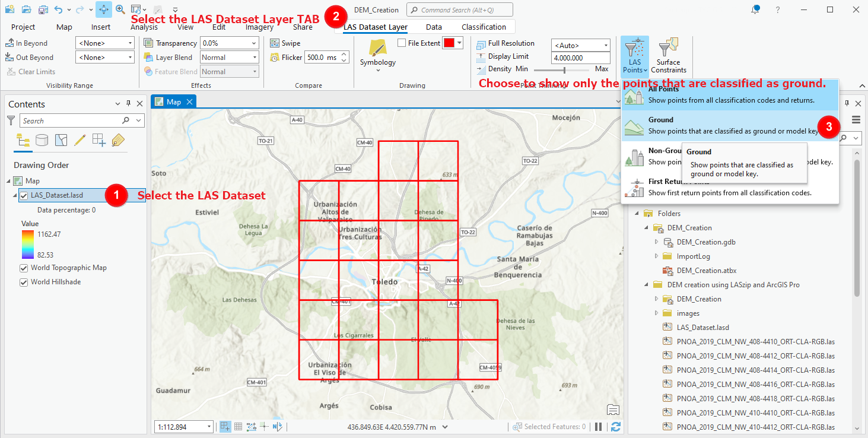The image size is (868, 438).
Task: Click the filter icon in Contents pane
Action: 11,120
